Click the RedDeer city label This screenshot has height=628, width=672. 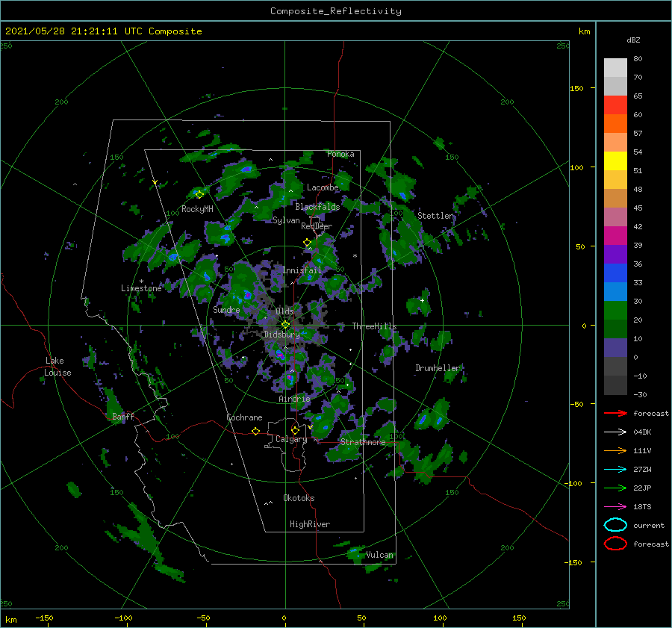[317, 226]
